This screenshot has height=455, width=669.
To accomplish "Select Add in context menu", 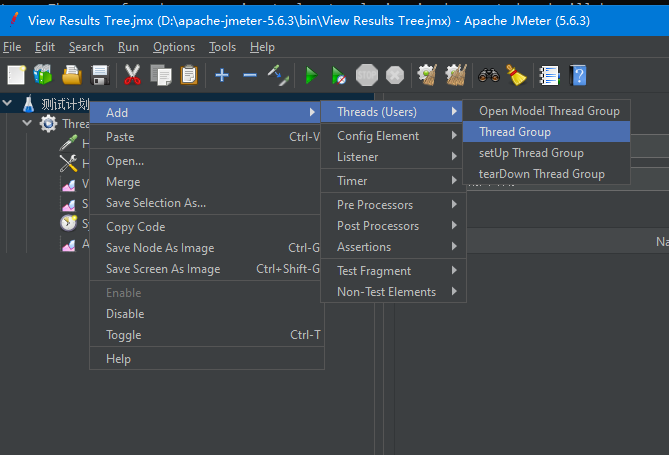I will click(x=205, y=113).
